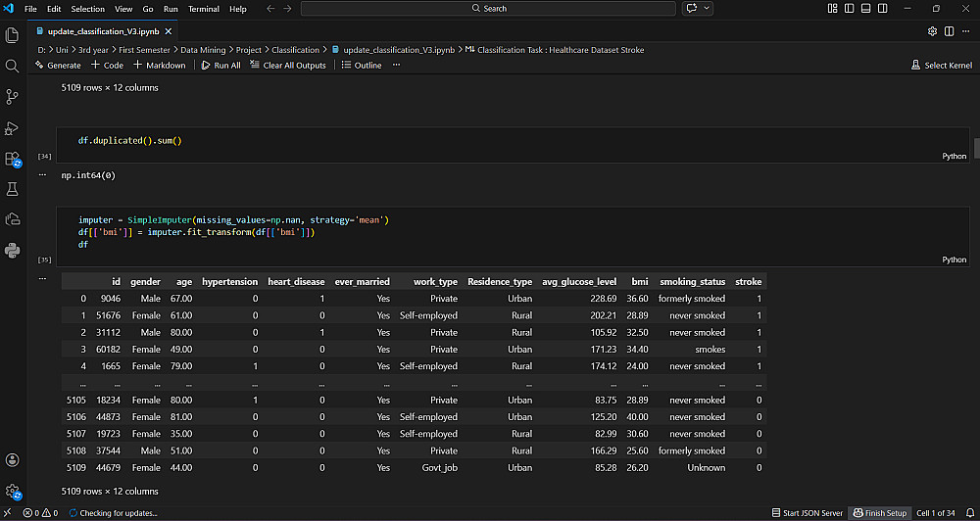The image size is (980, 521).
Task: Click the vertical scrollbar on the notebook
Action: 976,147
